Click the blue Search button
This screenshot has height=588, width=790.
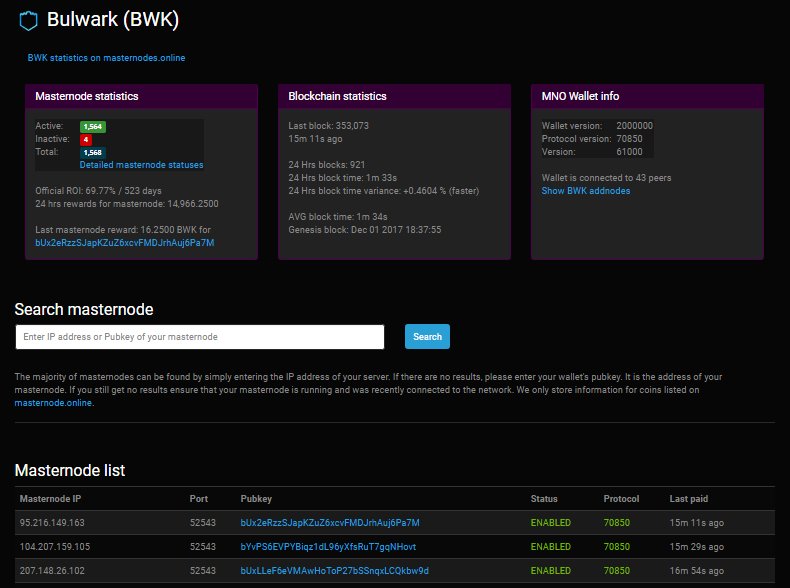(427, 337)
